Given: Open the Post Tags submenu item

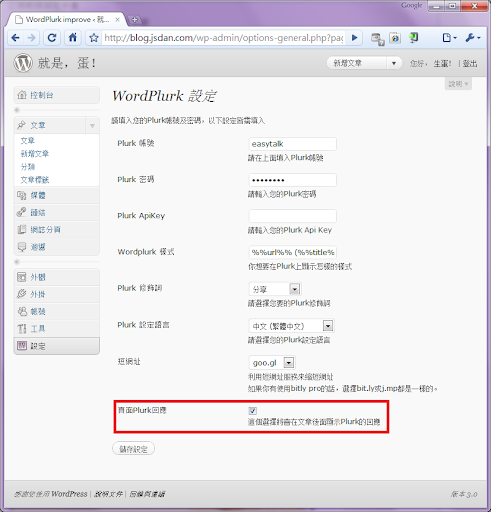Looking at the screenshot, I should [35, 180].
